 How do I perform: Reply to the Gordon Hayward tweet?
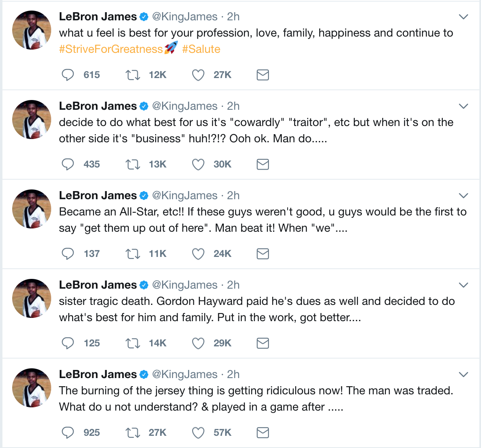click(x=68, y=343)
